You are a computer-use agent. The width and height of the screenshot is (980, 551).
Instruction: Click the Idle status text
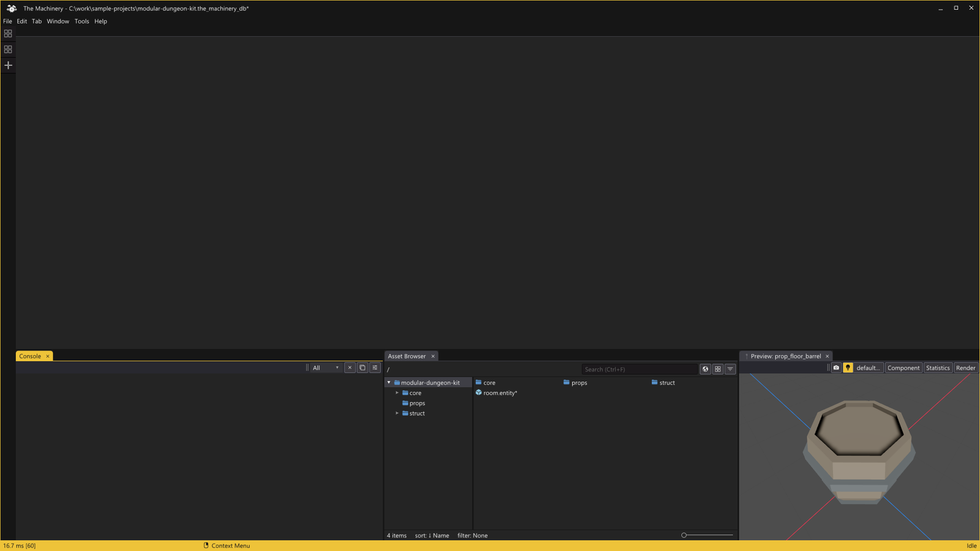point(971,545)
